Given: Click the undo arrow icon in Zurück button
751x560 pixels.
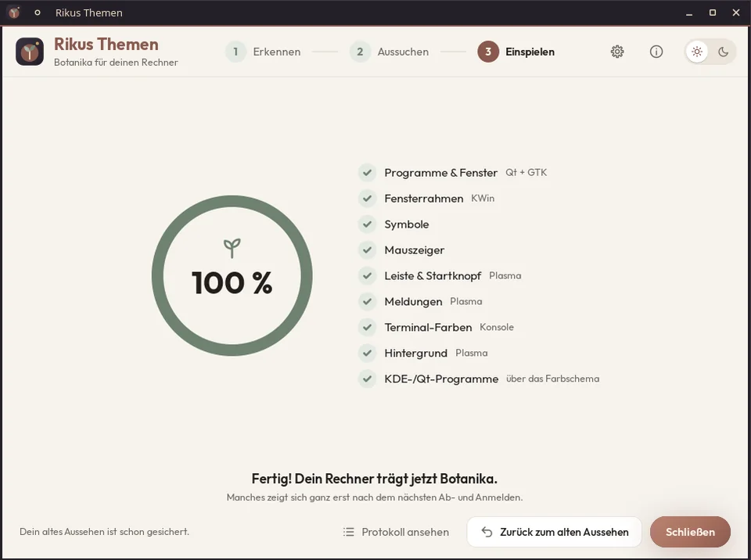Looking at the screenshot, I should pyautogui.click(x=487, y=532).
